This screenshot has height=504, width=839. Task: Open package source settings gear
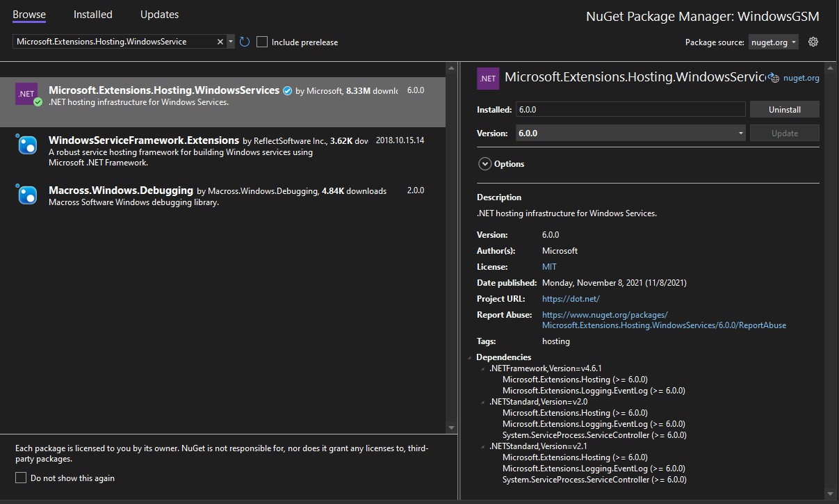coord(813,42)
